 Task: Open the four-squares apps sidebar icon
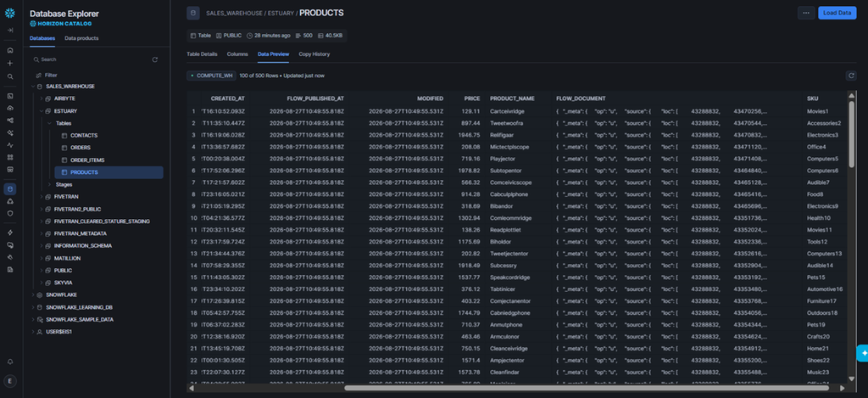(x=10, y=158)
